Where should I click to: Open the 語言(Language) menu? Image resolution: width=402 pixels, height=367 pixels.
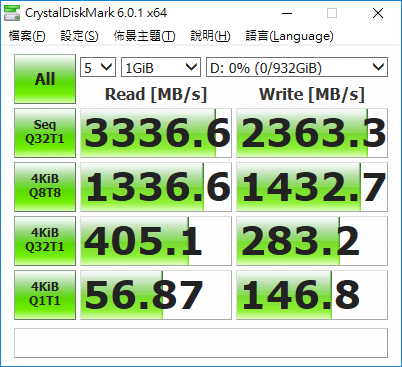point(289,36)
